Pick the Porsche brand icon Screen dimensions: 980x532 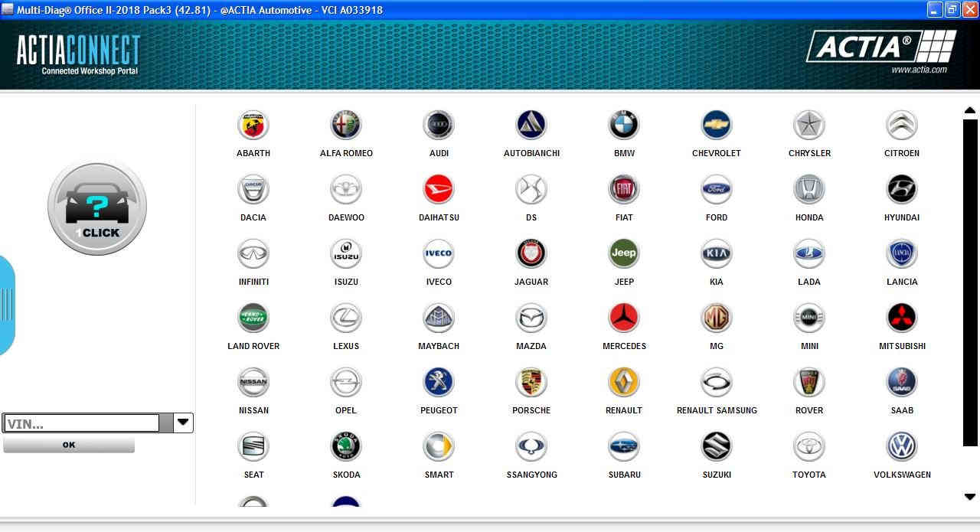[531, 383]
